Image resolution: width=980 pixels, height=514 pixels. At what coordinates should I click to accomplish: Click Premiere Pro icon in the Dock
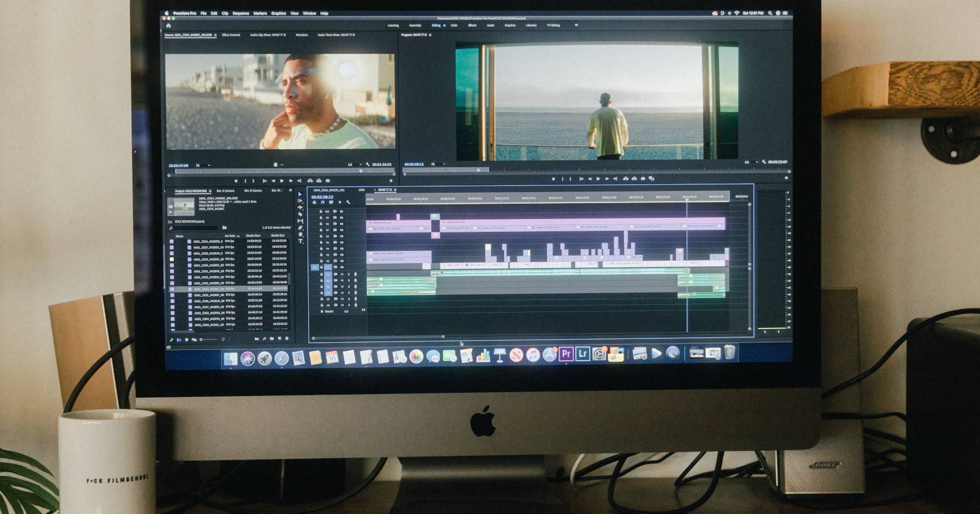click(566, 354)
